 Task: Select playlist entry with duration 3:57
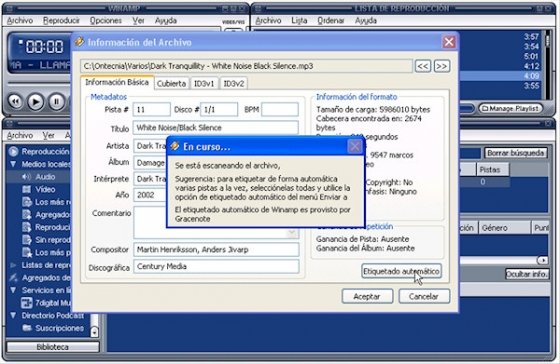tap(531, 37)
